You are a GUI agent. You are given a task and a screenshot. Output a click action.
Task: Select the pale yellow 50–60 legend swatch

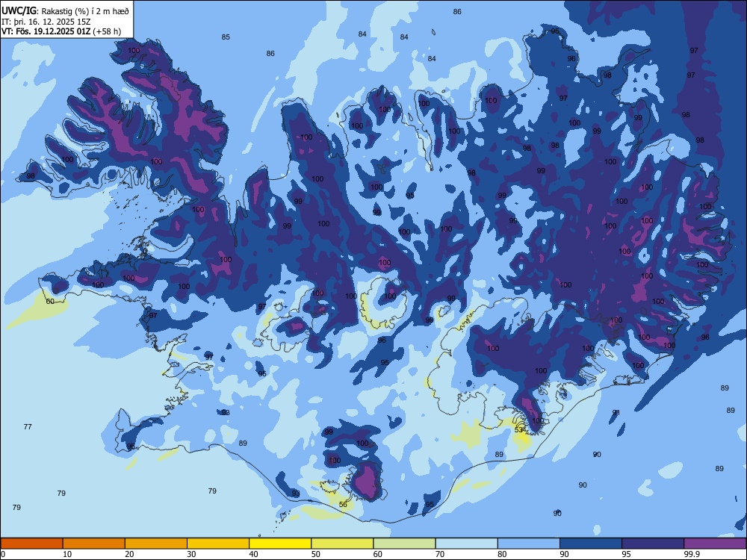pyautogui.click(x=343, y=544)
